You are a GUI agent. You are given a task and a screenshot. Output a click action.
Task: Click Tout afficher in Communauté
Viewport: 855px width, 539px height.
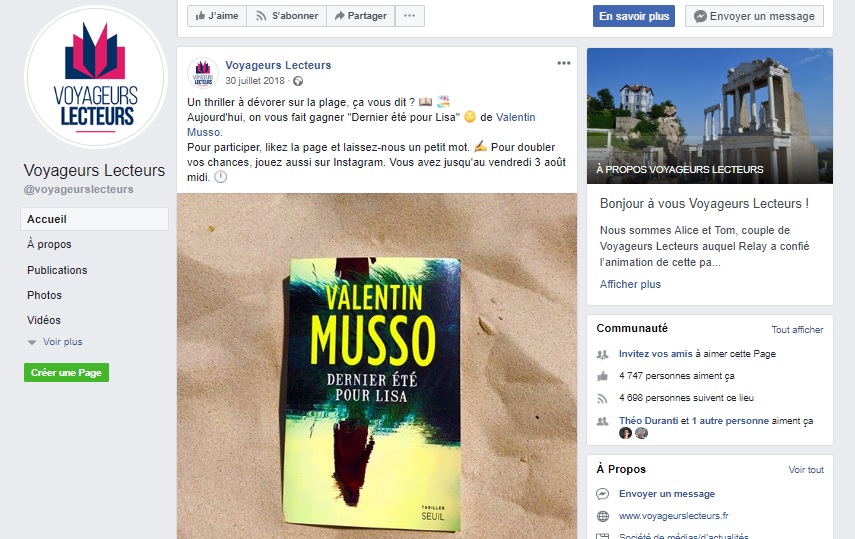coord(797,330)
